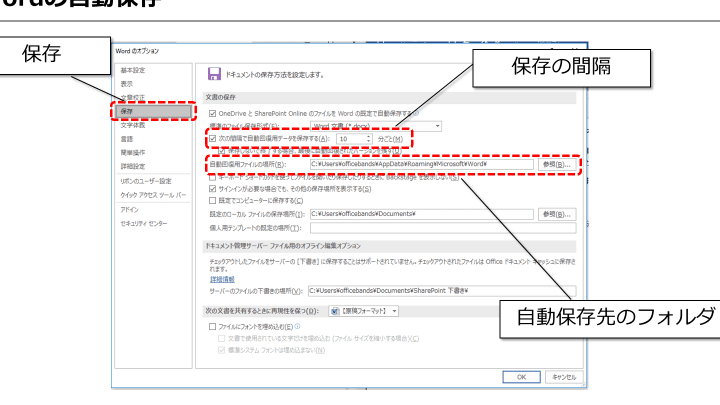
Task: Open the 詳細情報 link
Action: click(222, 279)
